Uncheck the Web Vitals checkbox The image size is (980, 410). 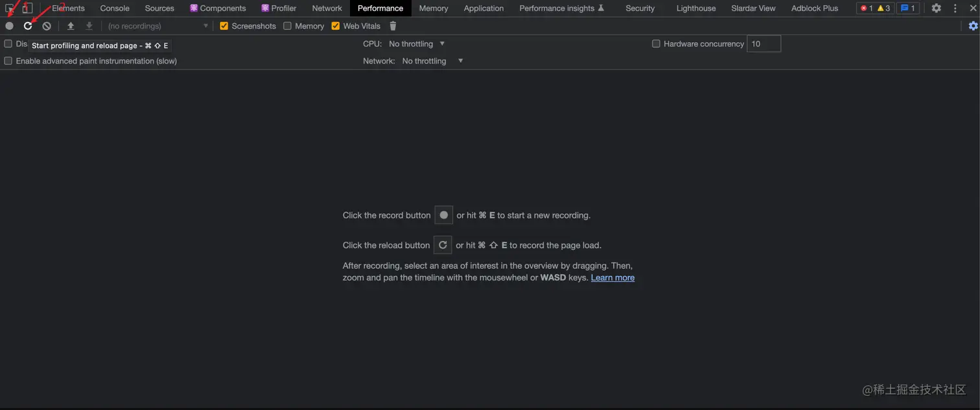coord(336,26)
